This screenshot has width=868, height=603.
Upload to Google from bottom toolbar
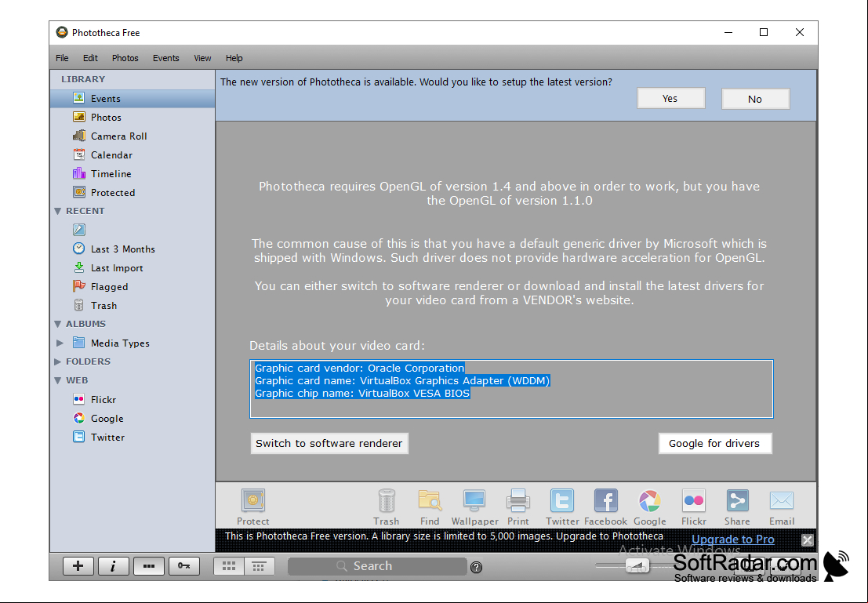click(x=650, y=507)
